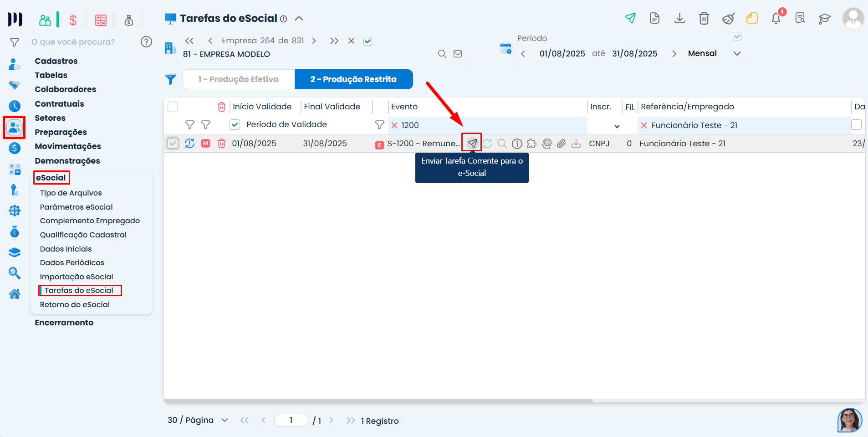The image size is (868, 437).
Task: Expand the Cadastros menu section
Action: tap(56, 61)
